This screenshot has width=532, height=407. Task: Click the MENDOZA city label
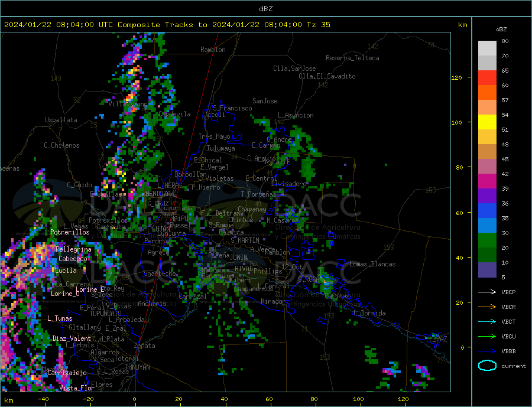click(x=157, y=193)
